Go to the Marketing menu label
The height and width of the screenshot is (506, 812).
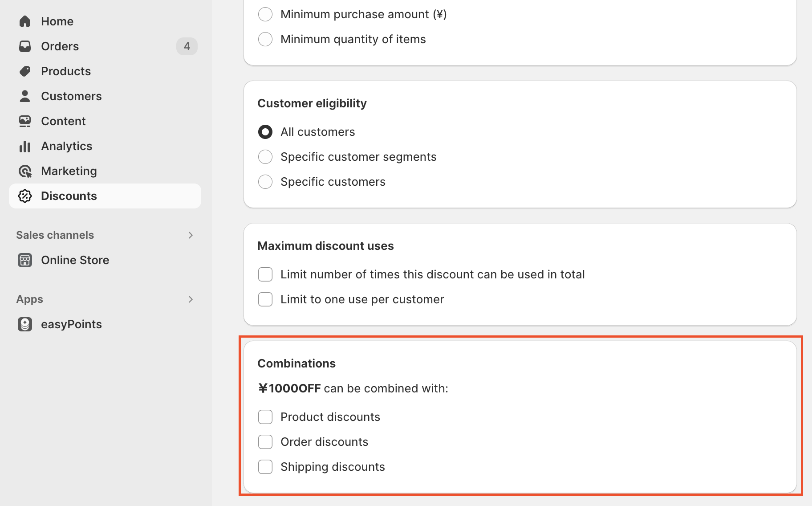point(69,171)
